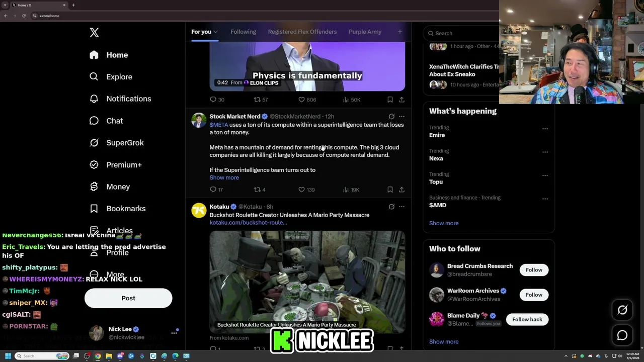This screenshot has width=644, height=362.
Task: Open the floating messages button
Action: [622, 335]
